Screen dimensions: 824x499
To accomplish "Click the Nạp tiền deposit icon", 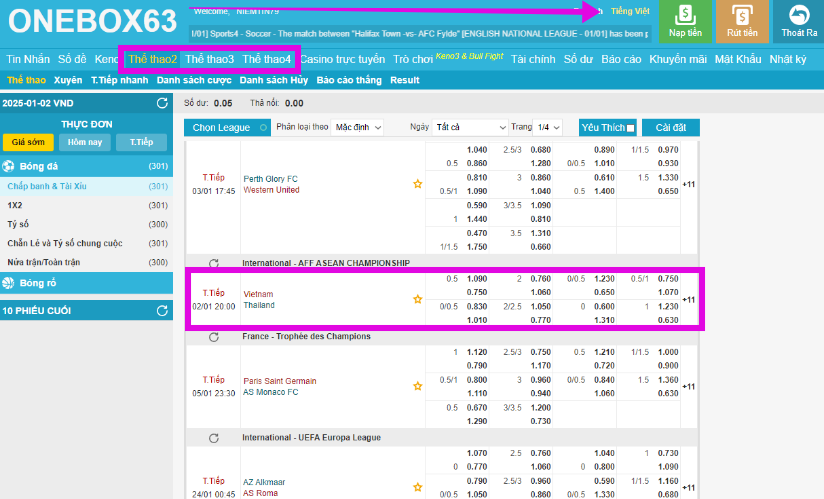I will [x=685, y=15].
